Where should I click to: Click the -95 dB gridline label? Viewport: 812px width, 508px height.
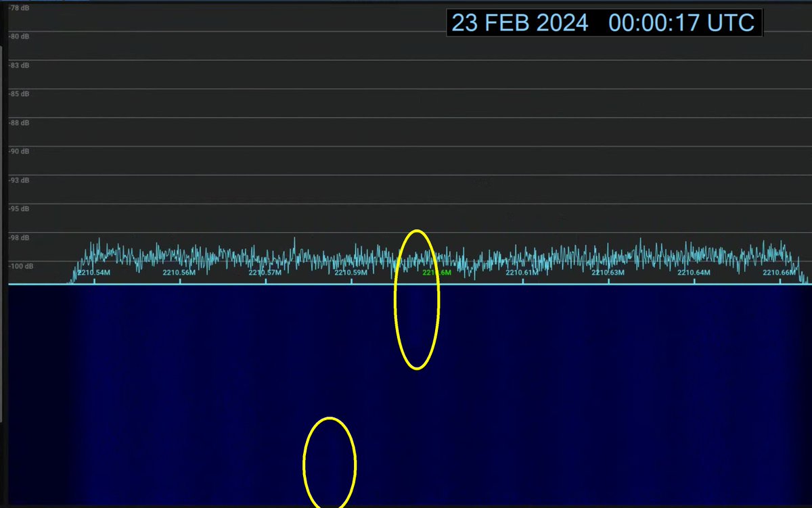(x=19, y=209)
